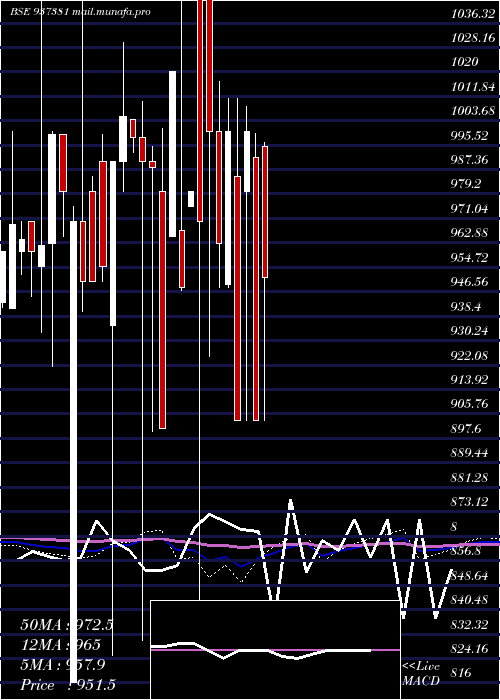
Task: Click the 971.04 price axis label
Action: click(469, 209)
